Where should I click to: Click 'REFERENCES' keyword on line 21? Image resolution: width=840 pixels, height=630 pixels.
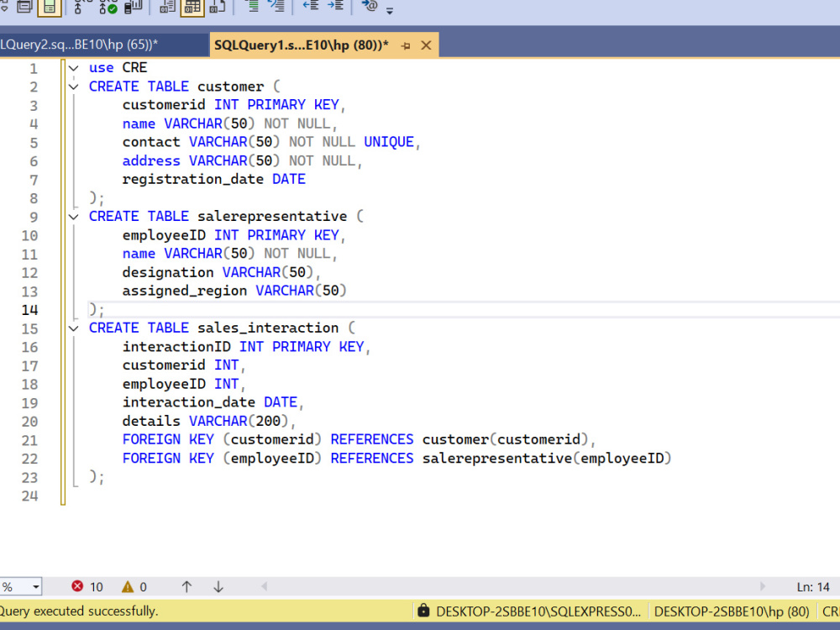[372, 439]
